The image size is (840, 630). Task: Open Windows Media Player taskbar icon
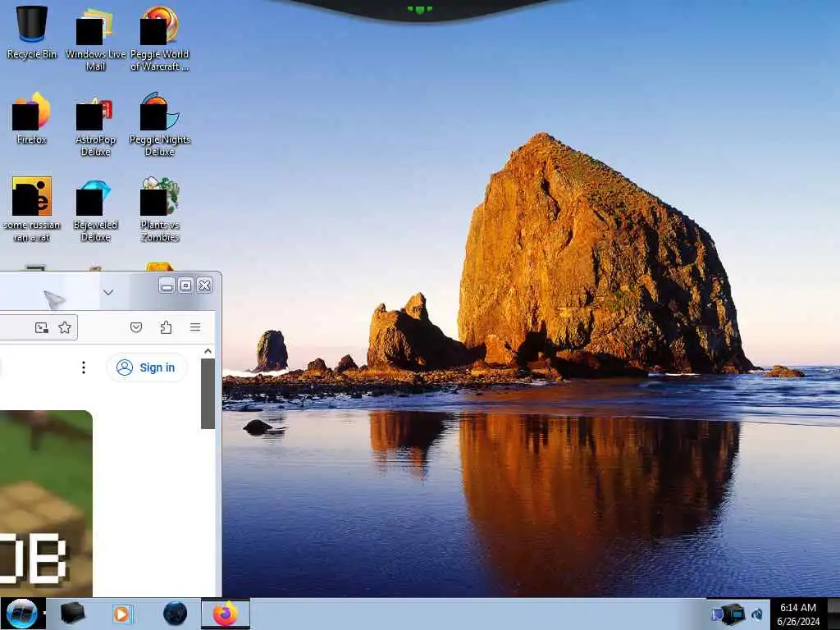coord(122,614)
